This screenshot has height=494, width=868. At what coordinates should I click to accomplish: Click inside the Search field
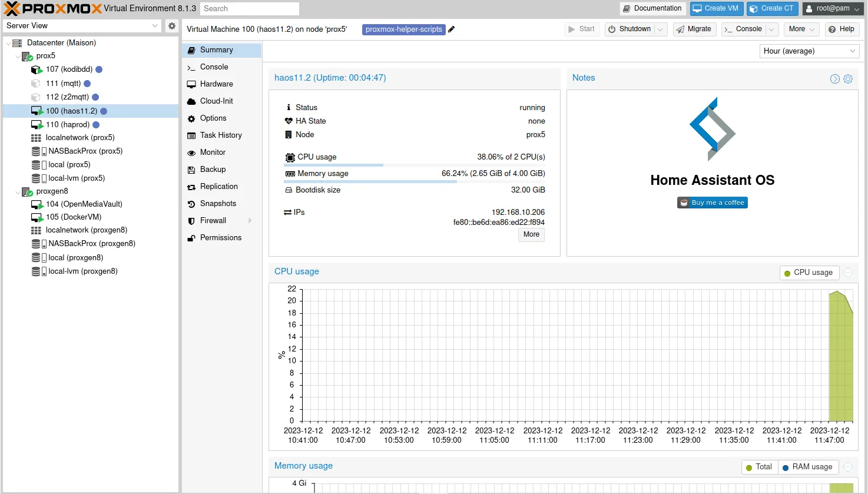tap(249, 8)
